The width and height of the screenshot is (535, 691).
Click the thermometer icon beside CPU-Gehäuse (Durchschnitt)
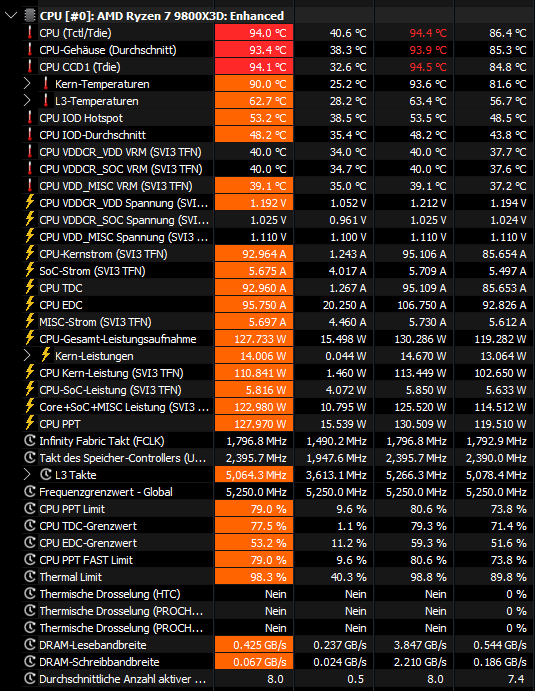(30, 50)
